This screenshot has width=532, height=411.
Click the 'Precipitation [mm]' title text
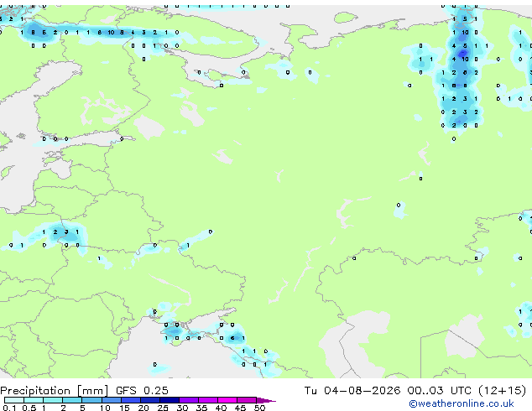(x=55, y=391)
